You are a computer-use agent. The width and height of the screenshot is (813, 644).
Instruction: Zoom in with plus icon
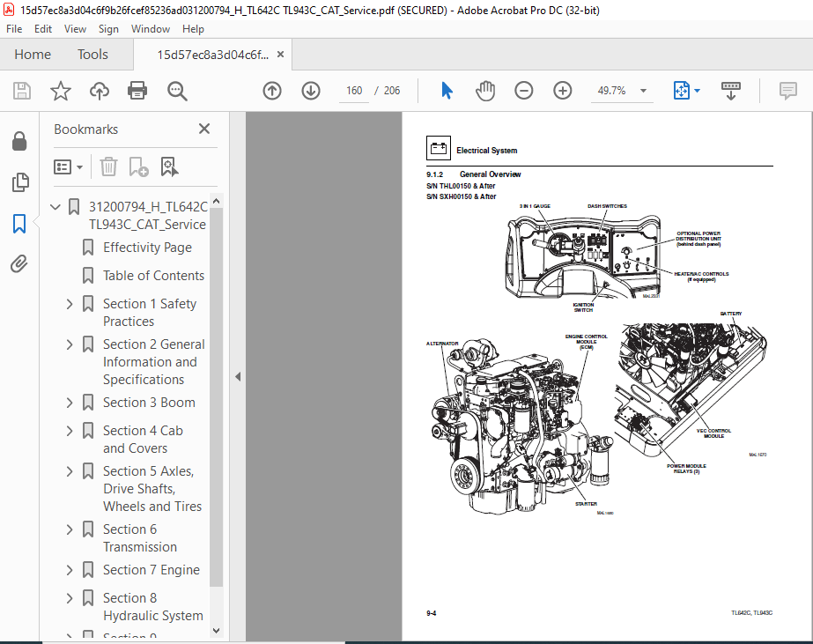point(563,91)
